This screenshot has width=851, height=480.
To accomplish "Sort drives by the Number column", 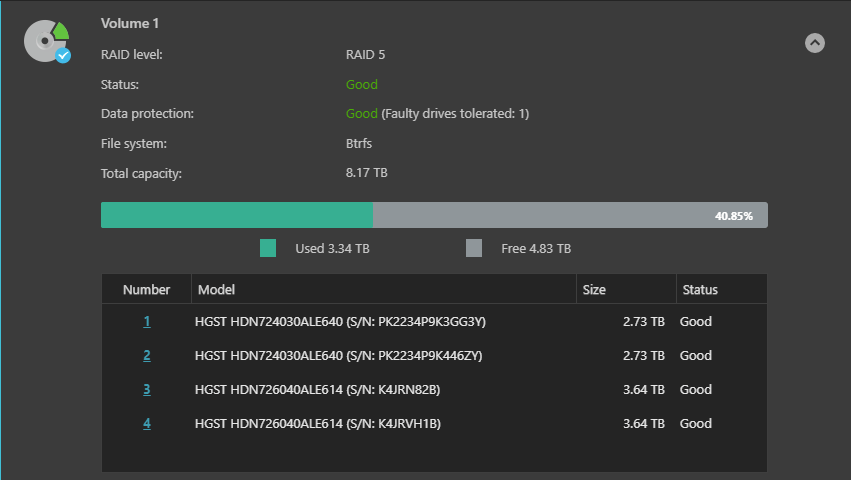I will coord(147,289).
